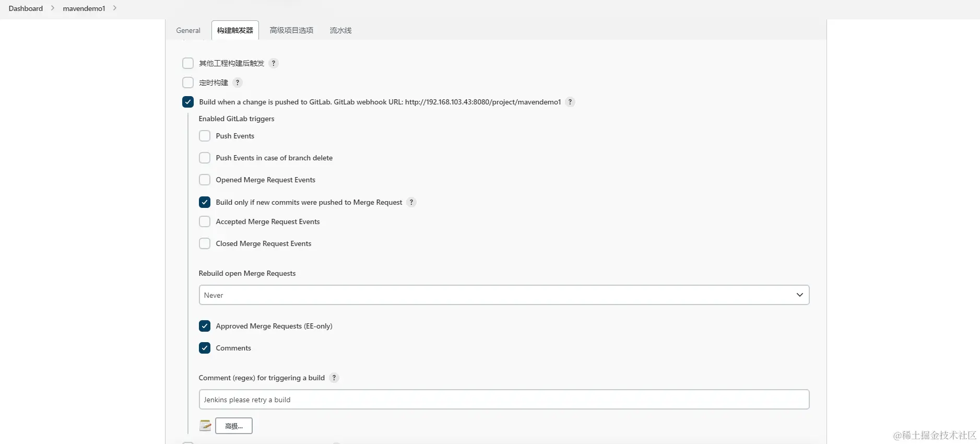This screenshot has width=980, height=444.
Task: Click breadcrumb chevron after Dashboard
Action: click(x=53, y=8)
